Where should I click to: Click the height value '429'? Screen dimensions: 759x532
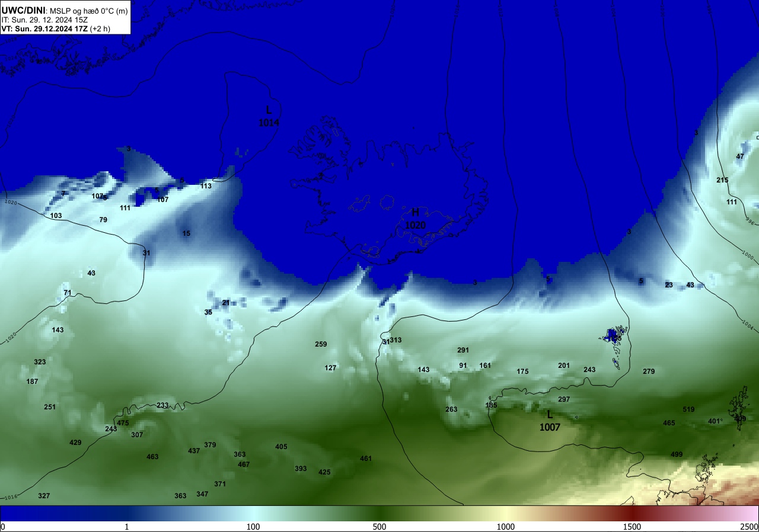point(75,443)
